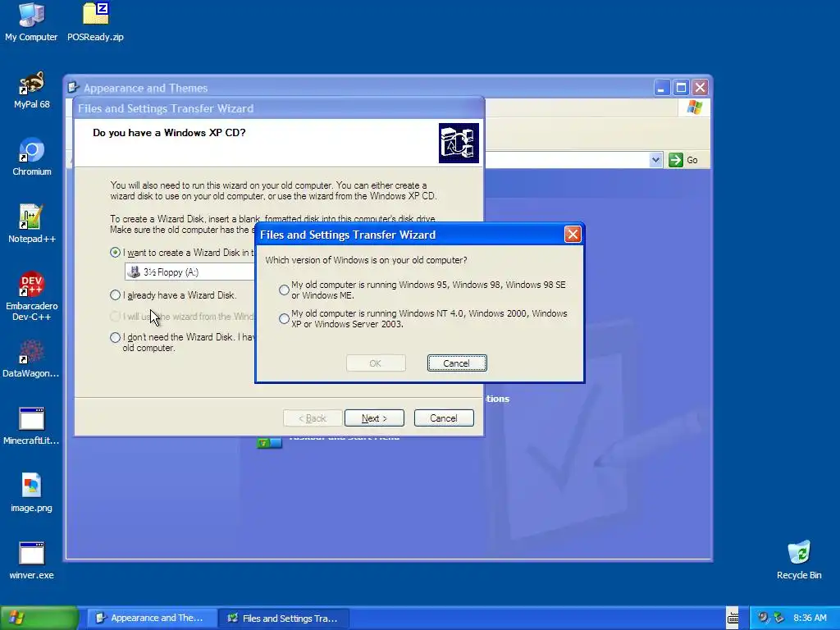Open Notepad++ desktop shortcut
Viewport: 840px width, 630px height.
pos(32,224)
